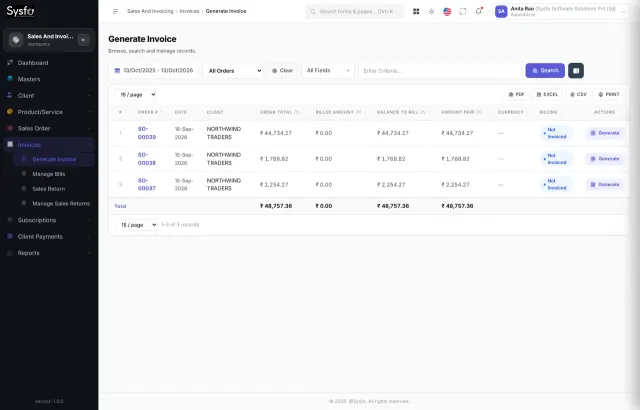Expand the Product/Service sidebar menu

click(49, 112)
